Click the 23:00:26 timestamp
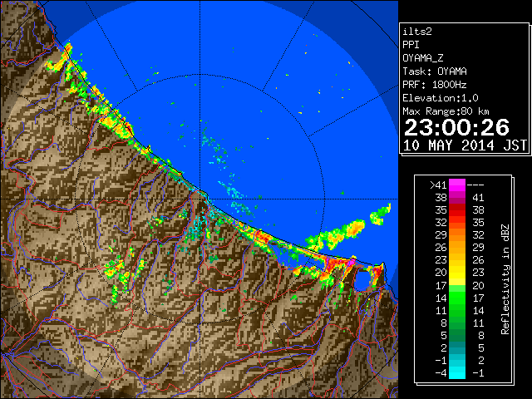The height and width of the screenshot is (399, 532). (x=456, y=127)
